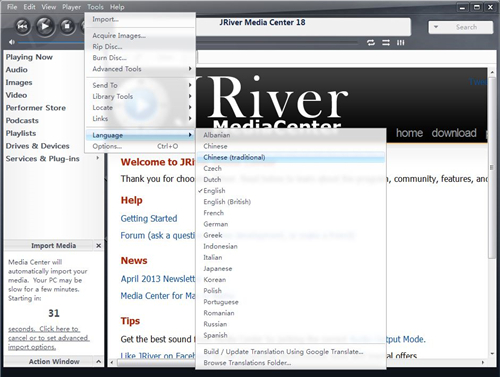Select Audio in the sidebar
The image size is (500, 377).
coord(16,70)
